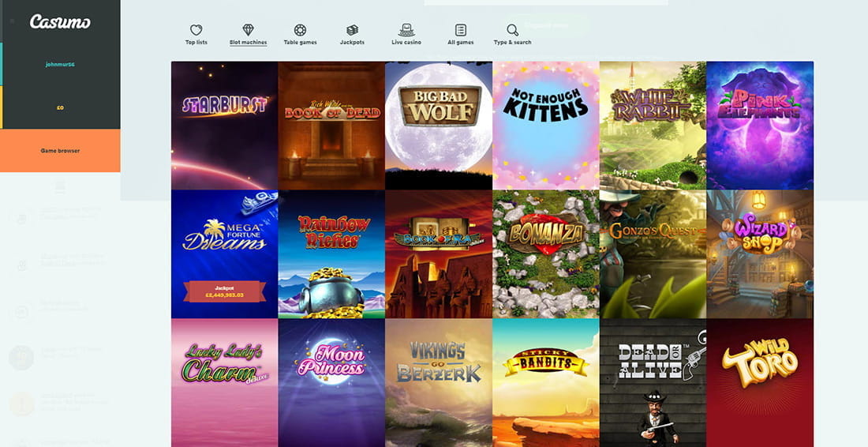Launch the Bonanza slot game
Image resolution: width=868 pixels, height=447 pixels.
pos(546,254)
